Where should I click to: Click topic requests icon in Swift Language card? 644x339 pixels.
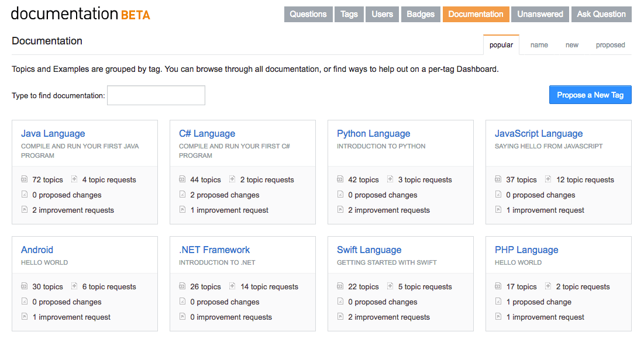coord(390,286)
